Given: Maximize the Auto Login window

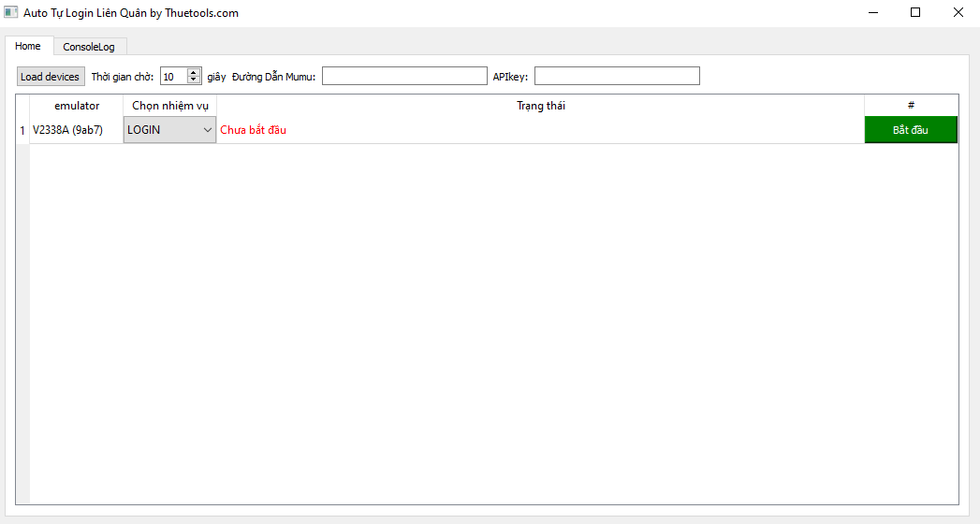Looking at the screenshot, I should 915,13.
